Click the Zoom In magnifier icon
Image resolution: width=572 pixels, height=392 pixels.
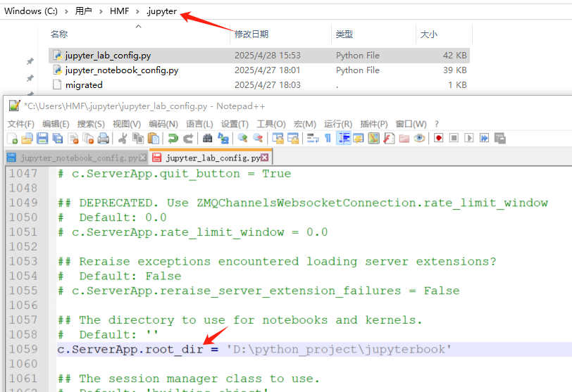tap(242, 139)
